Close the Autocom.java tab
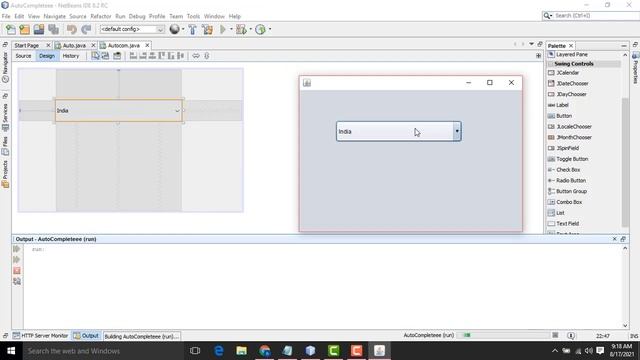The width and height of the screenshot is (640, 360). (147, 45)
